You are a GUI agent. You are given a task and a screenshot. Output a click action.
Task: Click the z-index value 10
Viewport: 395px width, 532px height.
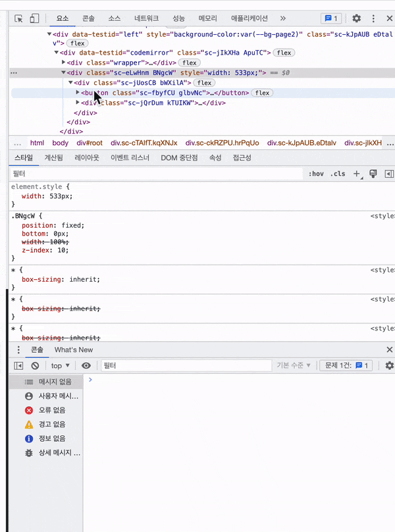61,250
